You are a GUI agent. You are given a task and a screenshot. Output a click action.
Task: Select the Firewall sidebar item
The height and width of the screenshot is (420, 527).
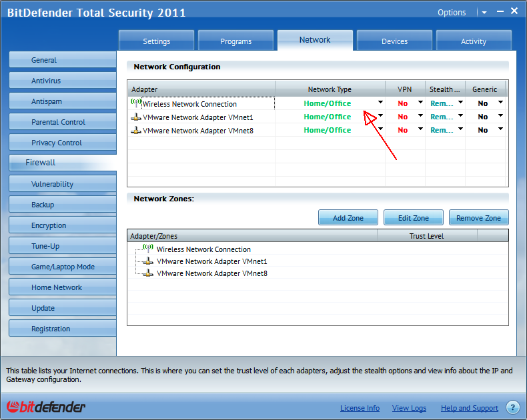(x=63, y=163)
